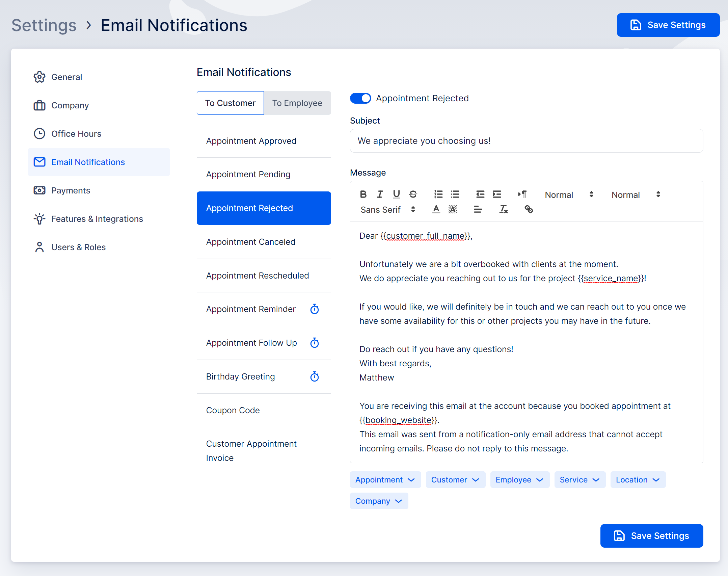Insert an ordered list in the message
The width and height of the screenshot is (728, 576).
(x=438, y=194)
